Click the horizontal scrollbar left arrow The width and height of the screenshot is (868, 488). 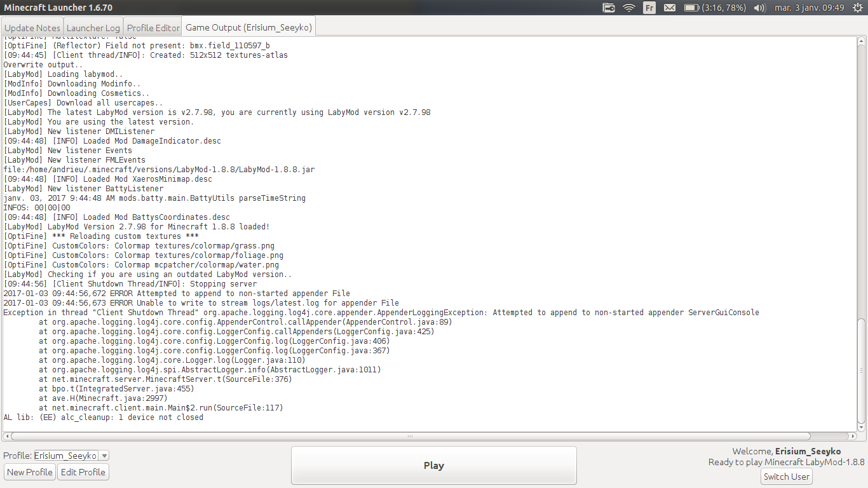point(6,437)
